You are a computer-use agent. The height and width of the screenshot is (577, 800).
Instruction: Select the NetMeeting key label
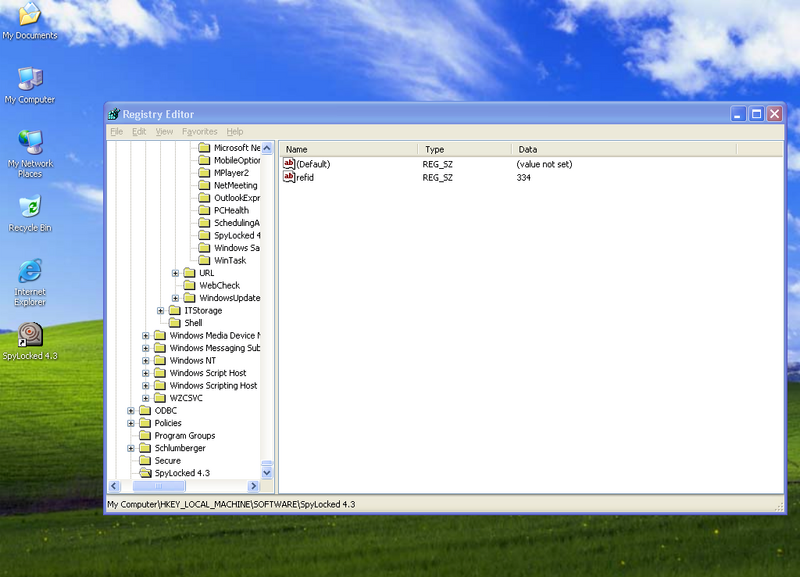coord(235,185)
